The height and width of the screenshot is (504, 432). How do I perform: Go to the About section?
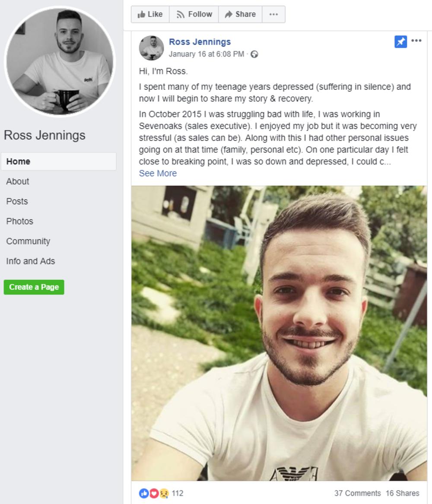pyautogui.click(x=18, y=181)
